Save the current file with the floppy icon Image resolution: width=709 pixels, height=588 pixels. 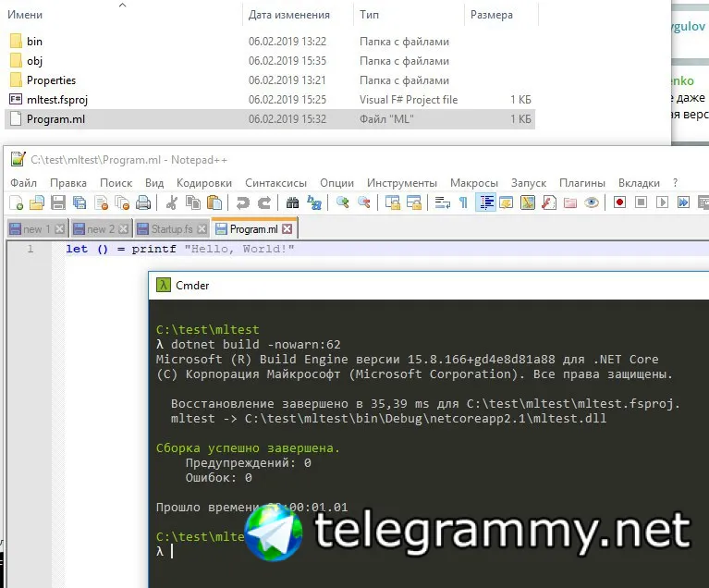58,202
